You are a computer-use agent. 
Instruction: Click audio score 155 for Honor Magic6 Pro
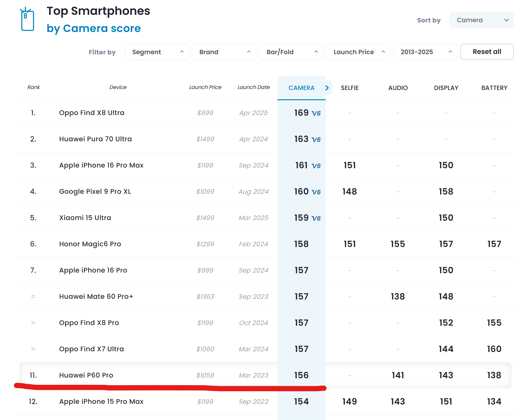click(x=398, y=244)
